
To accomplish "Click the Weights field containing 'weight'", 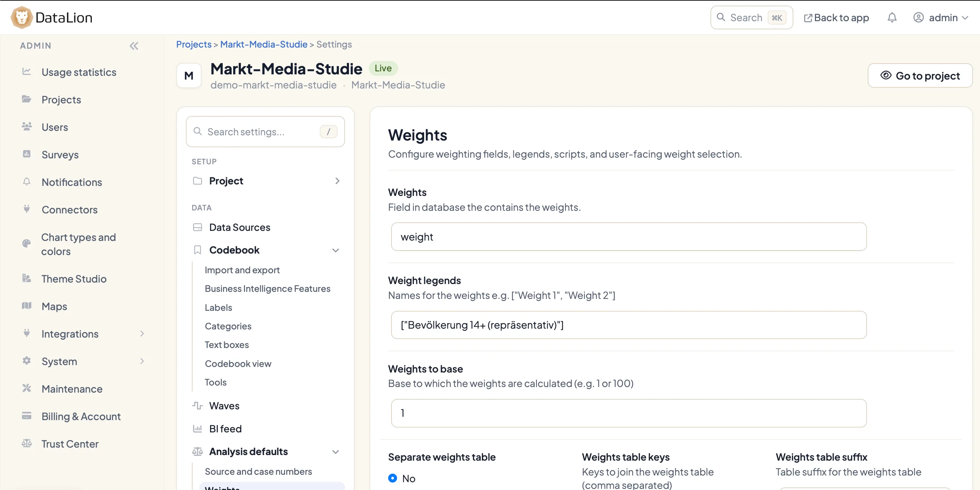I will pyautogui.click(x=628, y=236).
